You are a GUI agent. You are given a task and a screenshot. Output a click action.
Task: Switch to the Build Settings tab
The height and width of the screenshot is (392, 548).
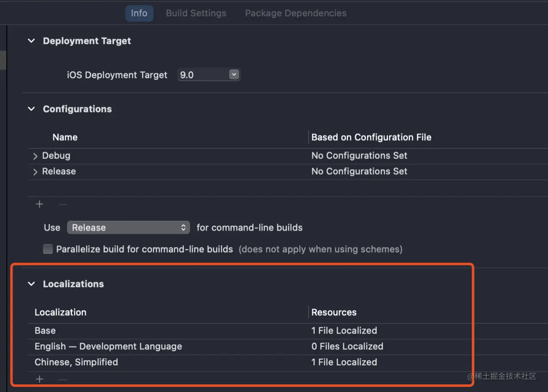196,13
